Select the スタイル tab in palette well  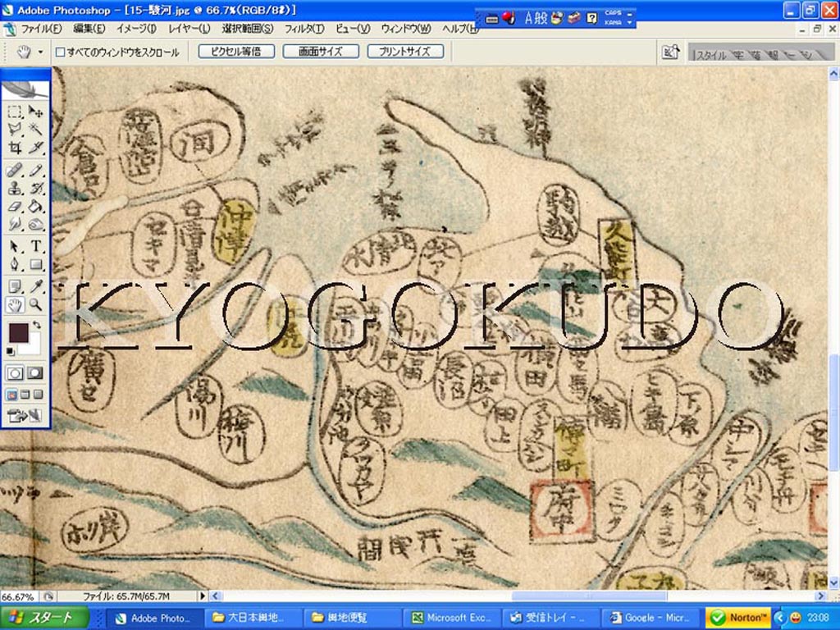(x=710, y=55)
